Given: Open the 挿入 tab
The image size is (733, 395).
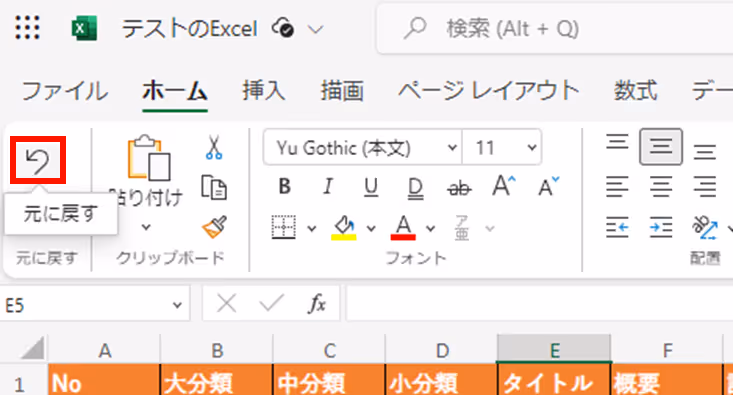Looking at the screenshot, I should pyautogui.click(x=264, y=91).
